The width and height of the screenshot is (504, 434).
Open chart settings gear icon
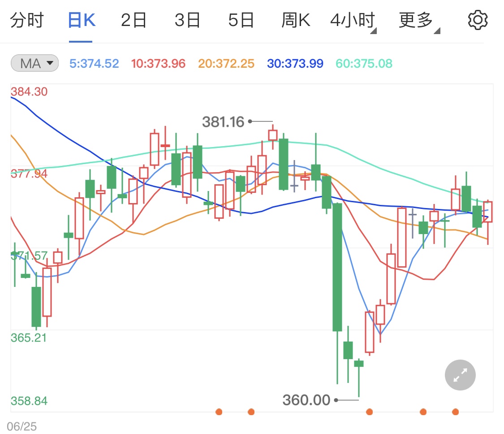[x=478, y=20]
